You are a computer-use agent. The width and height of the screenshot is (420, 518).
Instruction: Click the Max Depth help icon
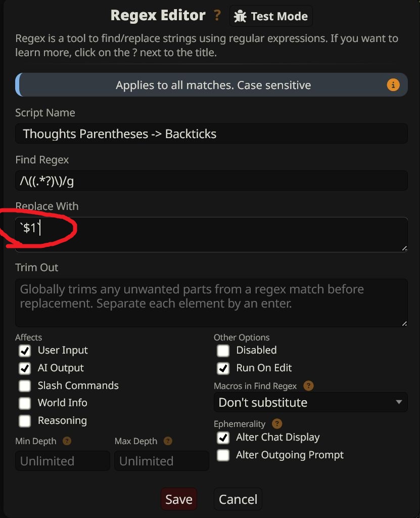tap(168, 441)
